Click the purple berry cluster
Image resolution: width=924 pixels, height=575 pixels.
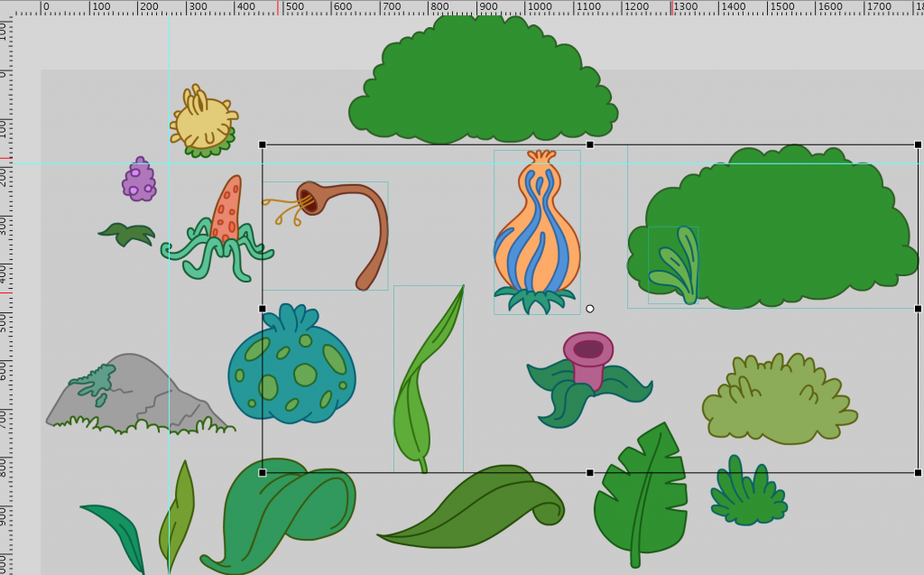pyautogui.click(x=139, y=181)
